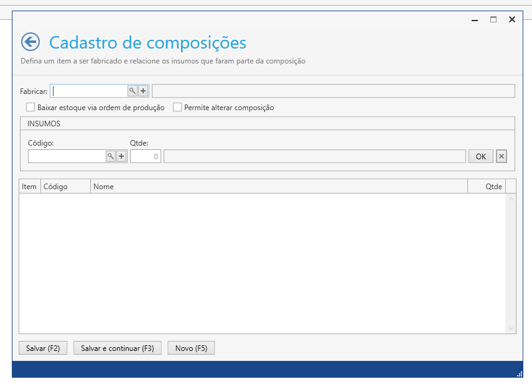Click the Insumos Código input field
Viewport: 532px width, 392px height.
coord(67,156)
